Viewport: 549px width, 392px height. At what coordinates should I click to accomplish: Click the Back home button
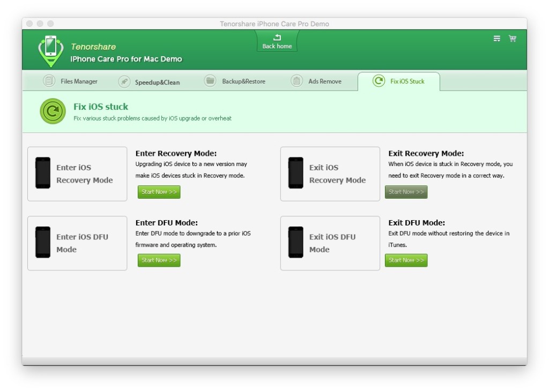[x=277, y=41]
